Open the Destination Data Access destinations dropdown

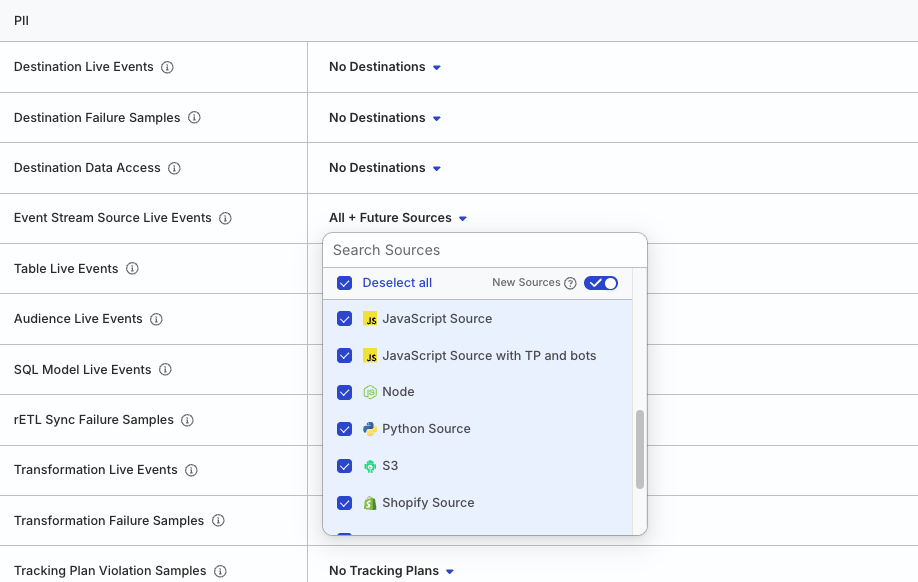385,168
